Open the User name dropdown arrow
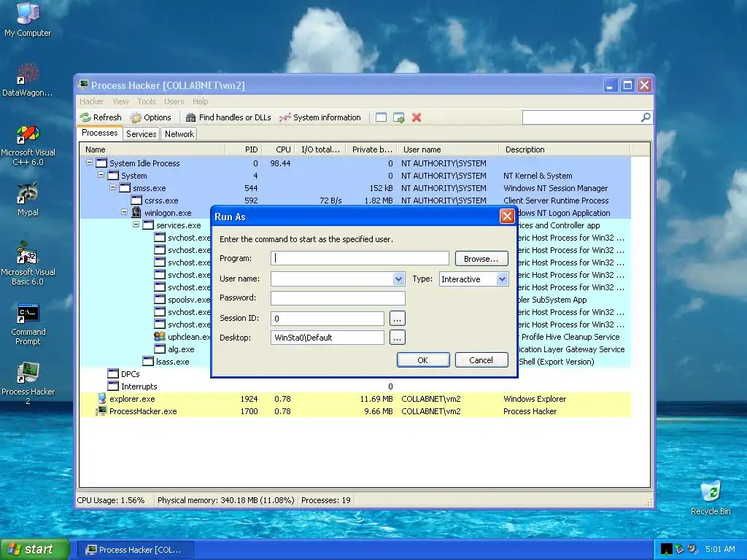Viewport: 747px width, 560px height. pos(398,279)
